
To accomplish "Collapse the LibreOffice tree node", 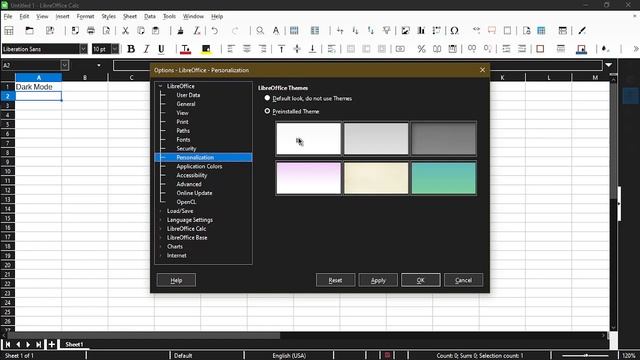I will click(160, 86).
